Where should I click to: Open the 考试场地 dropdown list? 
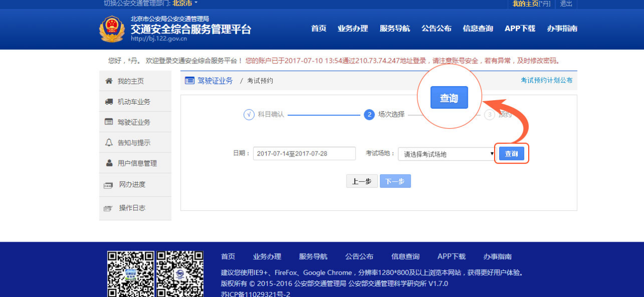446,154
